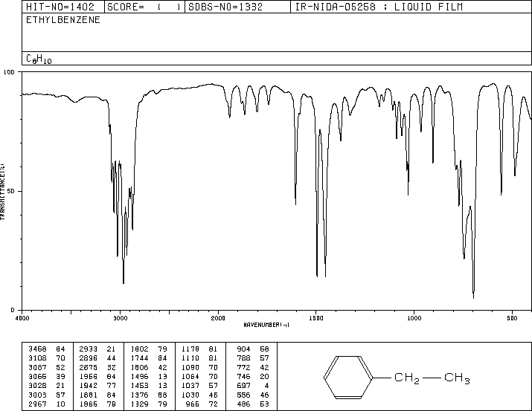Click the CH2 group in the structure
The width and height of the screenshot is (532, 411).
point(407,378)
